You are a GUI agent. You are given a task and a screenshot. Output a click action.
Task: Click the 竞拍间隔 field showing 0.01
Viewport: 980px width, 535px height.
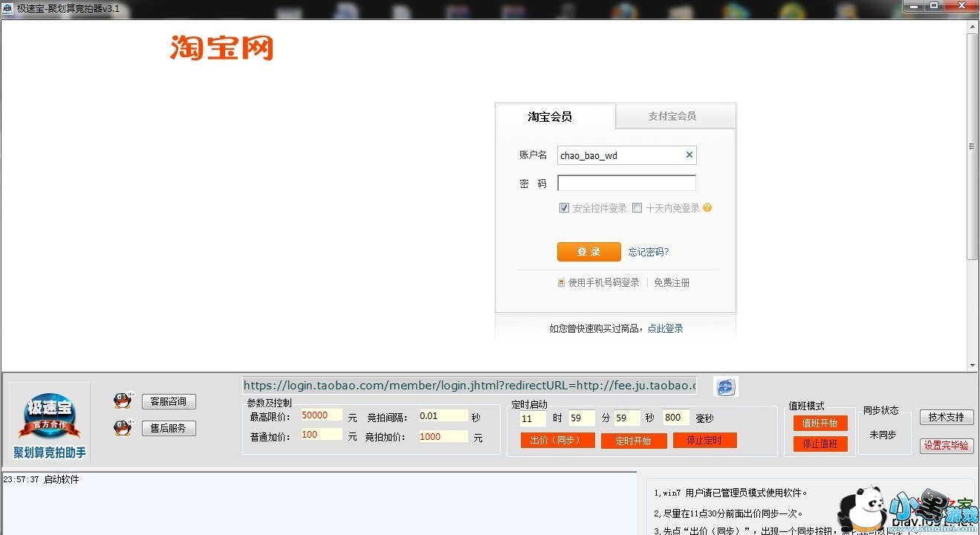pos(443,415)
